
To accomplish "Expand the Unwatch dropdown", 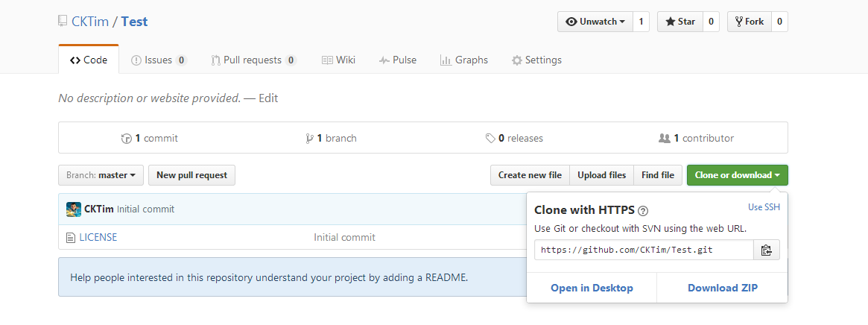I will 595,22.
